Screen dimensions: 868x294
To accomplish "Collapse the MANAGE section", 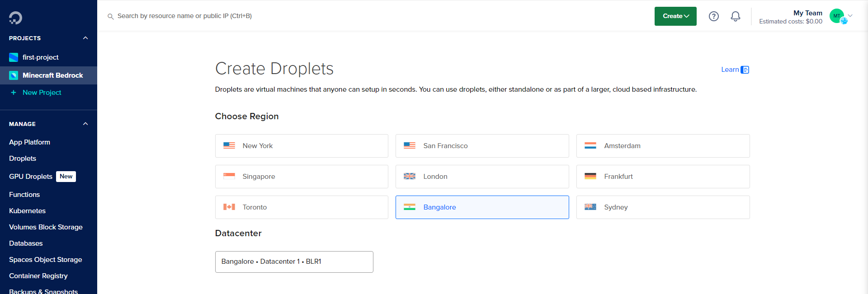I will (85, 123).
